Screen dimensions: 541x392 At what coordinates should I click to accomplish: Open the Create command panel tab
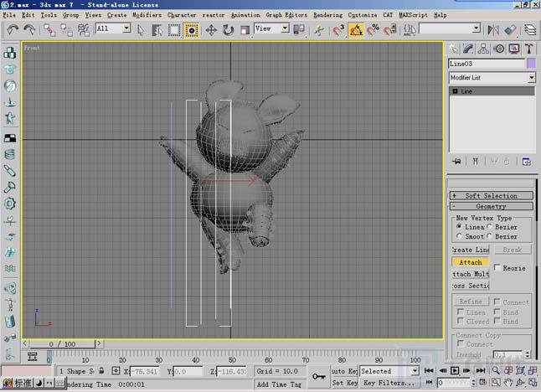(x=453, y=49)
